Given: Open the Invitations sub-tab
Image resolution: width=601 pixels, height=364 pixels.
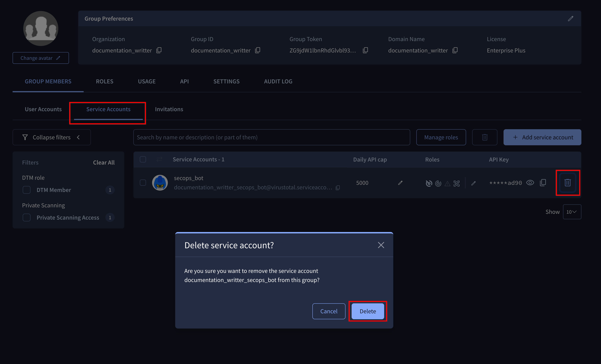Looking at the screenshot, I should (x=169, y=109).
